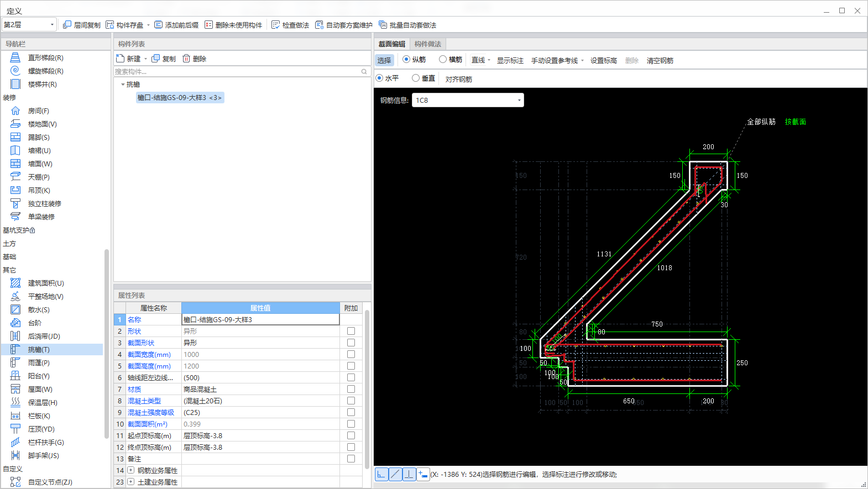Select 雨篷(P) in navigation
The height and width of the screenshot is (489, 868).
[39, 362]
